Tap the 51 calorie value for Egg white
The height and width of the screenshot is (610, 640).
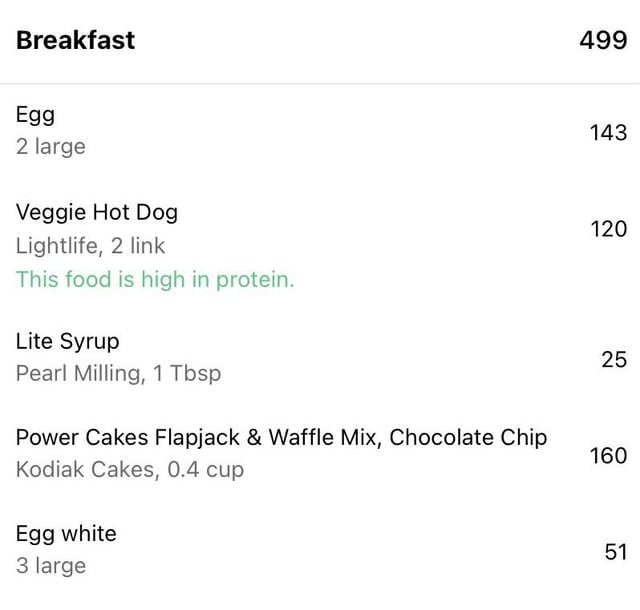click(x=616, y=552)
